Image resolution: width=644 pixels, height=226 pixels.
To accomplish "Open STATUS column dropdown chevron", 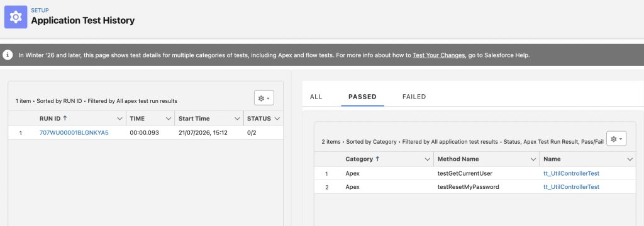I will (x=277, y=119).
